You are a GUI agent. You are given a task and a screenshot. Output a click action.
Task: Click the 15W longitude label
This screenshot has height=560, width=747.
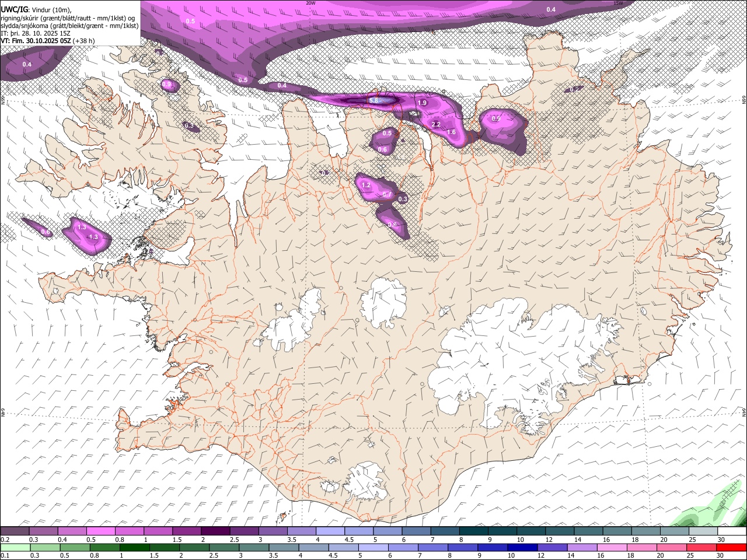[x=619, y=3]
